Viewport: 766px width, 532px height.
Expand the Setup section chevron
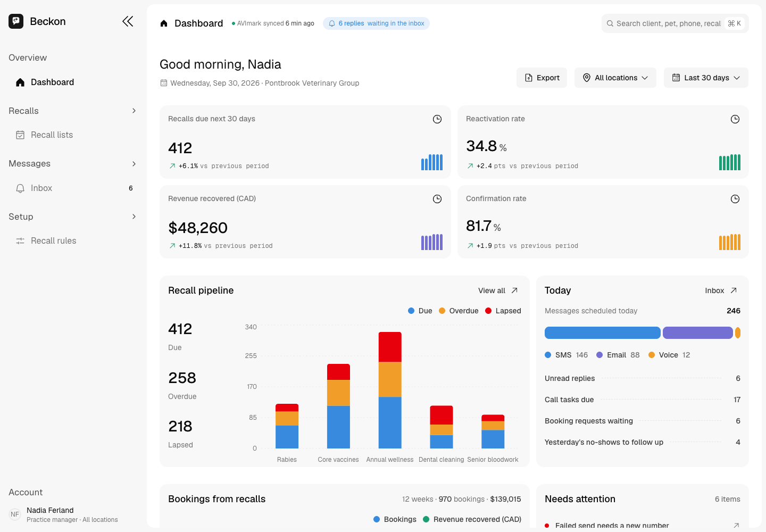[134, 217]
